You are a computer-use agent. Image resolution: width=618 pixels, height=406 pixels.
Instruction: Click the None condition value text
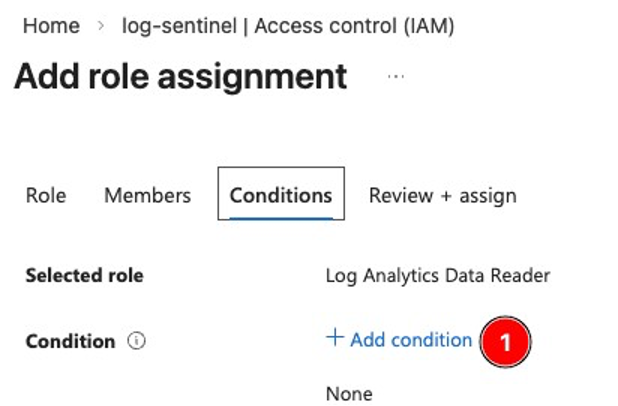(349, 393)
